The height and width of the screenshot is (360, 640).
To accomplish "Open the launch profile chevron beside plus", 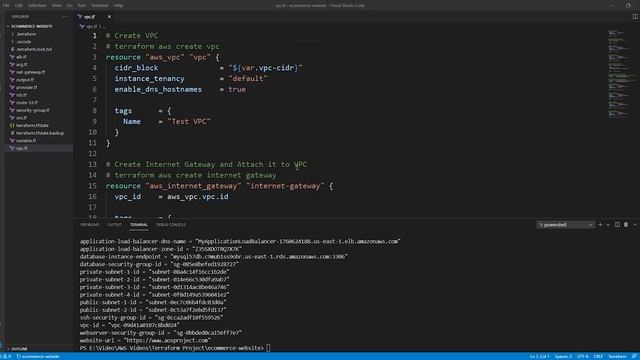I will pos(608,225).
